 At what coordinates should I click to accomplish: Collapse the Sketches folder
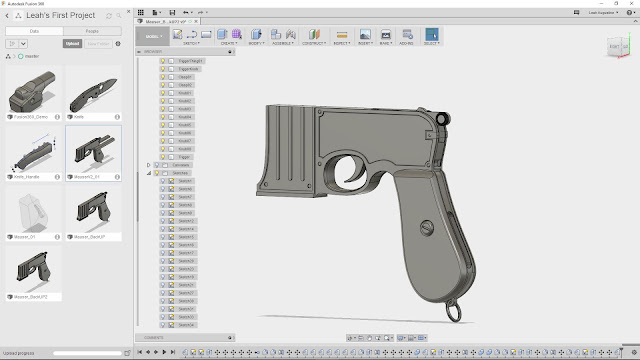(149, 173)
